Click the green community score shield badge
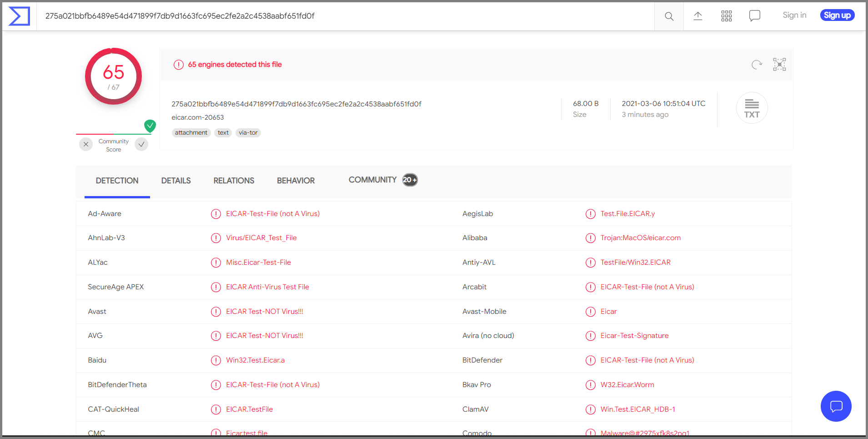The width and height of the screenshot is (868, 439). [150, 126]
